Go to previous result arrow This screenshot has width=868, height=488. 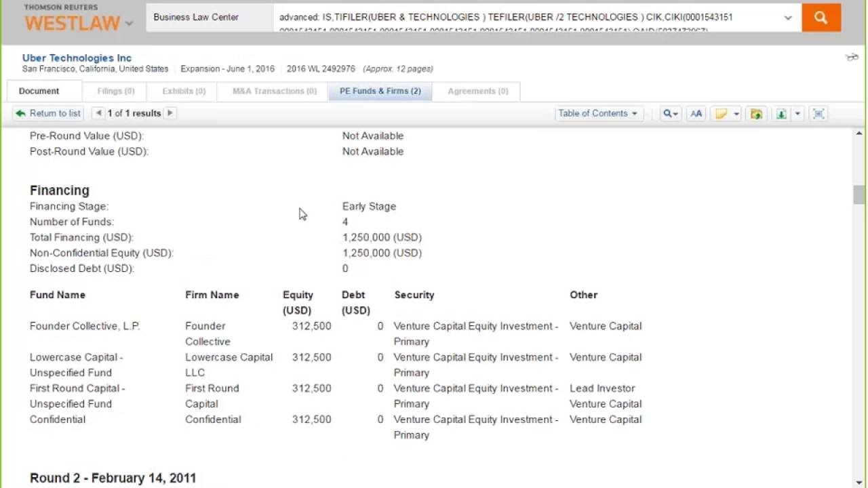click(x=99, y=113)
